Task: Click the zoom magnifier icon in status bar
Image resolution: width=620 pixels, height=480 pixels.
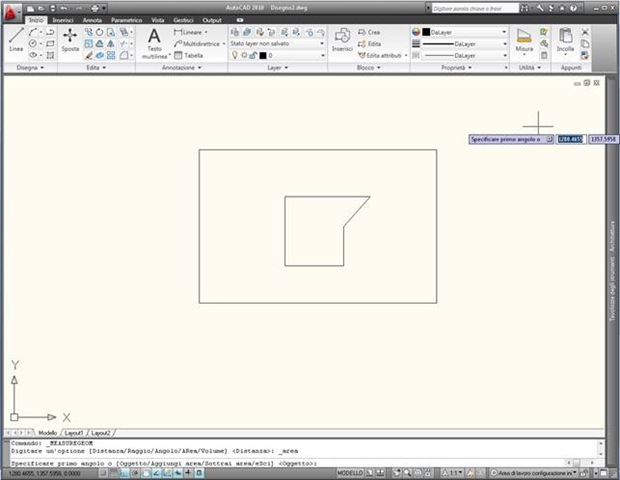Action: 407,473
